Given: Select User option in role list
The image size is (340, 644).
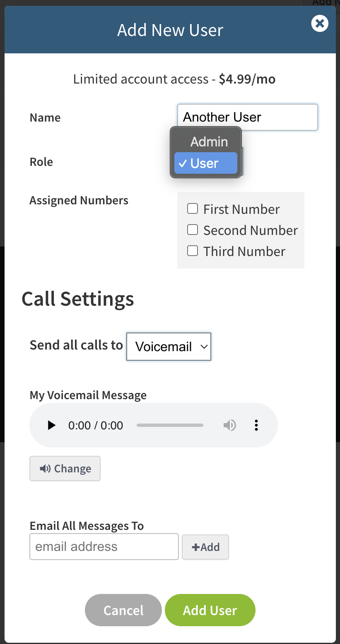Looking at the screenshot, I should pos(205,163).
